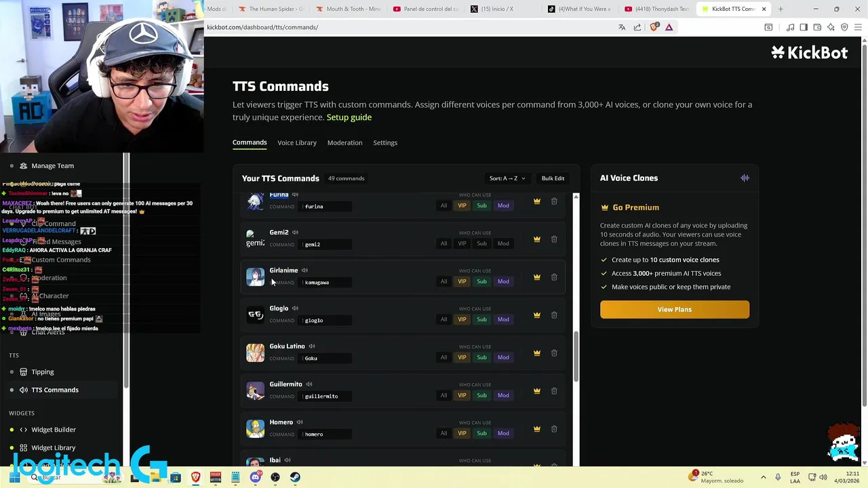The image size is (868, 488).
Task: Click the commands list scrollbar thumb
Action: tap(576, 357)
